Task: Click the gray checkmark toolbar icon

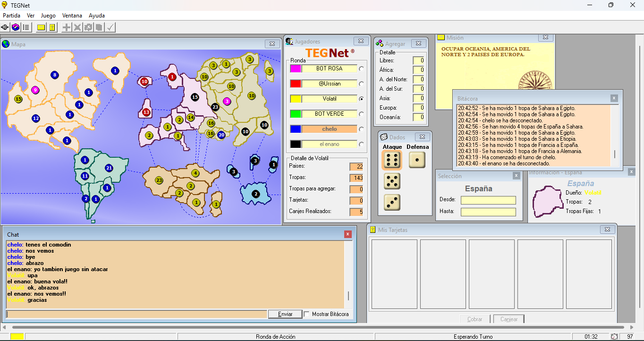Action: 110,27
